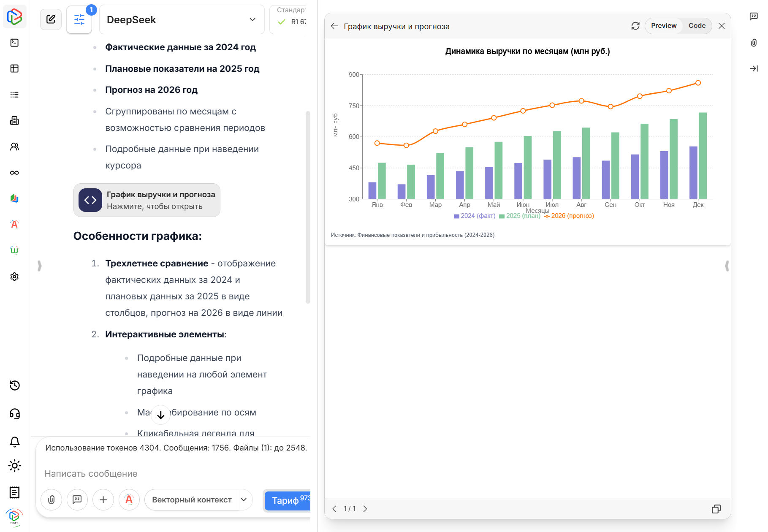
Task: Open chat parameters via sliders button with badge
Action: tap(79, 19)
